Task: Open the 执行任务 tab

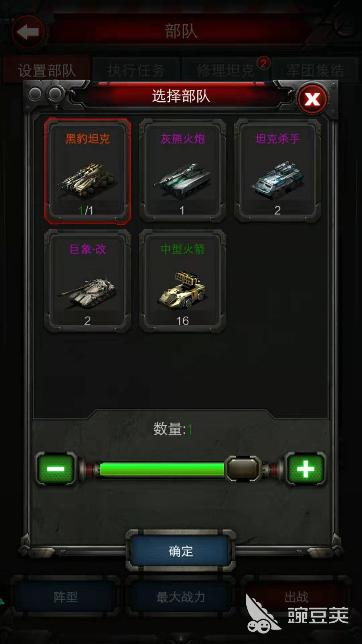Action: coord(136,71)
